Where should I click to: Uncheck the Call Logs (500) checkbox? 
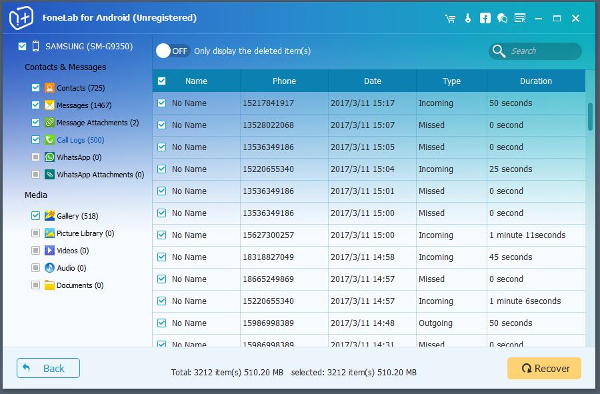point(36,140)
